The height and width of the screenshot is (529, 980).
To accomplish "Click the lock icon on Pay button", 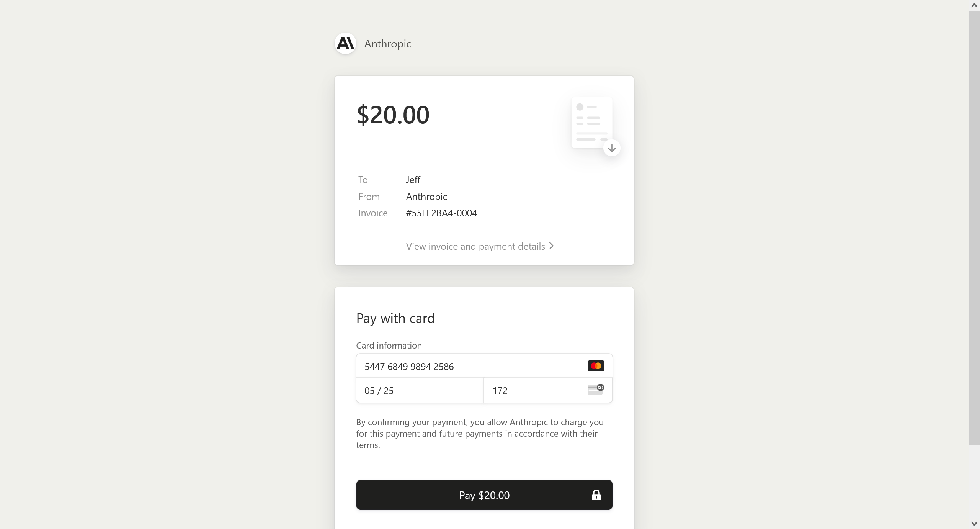I will click(596, 495).
